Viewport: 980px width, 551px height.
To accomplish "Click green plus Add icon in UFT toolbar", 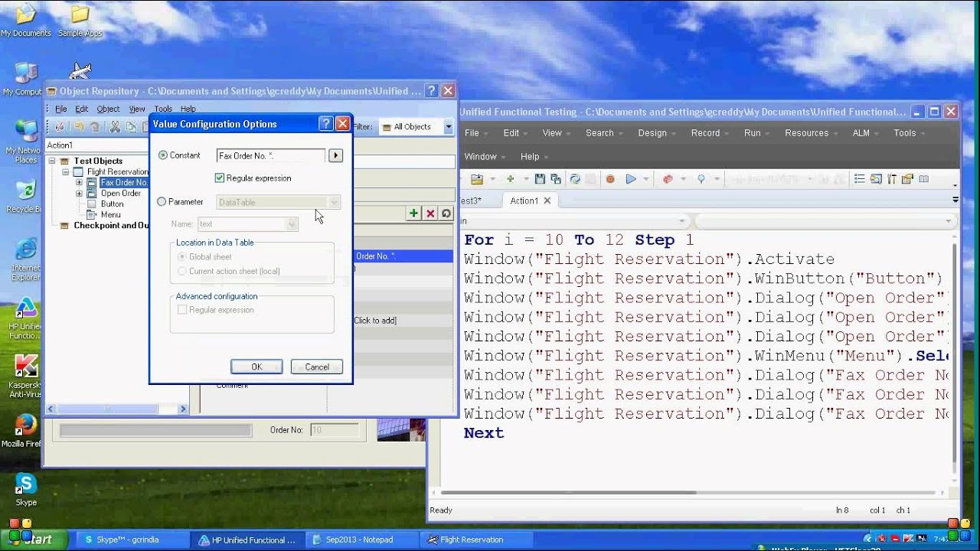I will 510,179.
